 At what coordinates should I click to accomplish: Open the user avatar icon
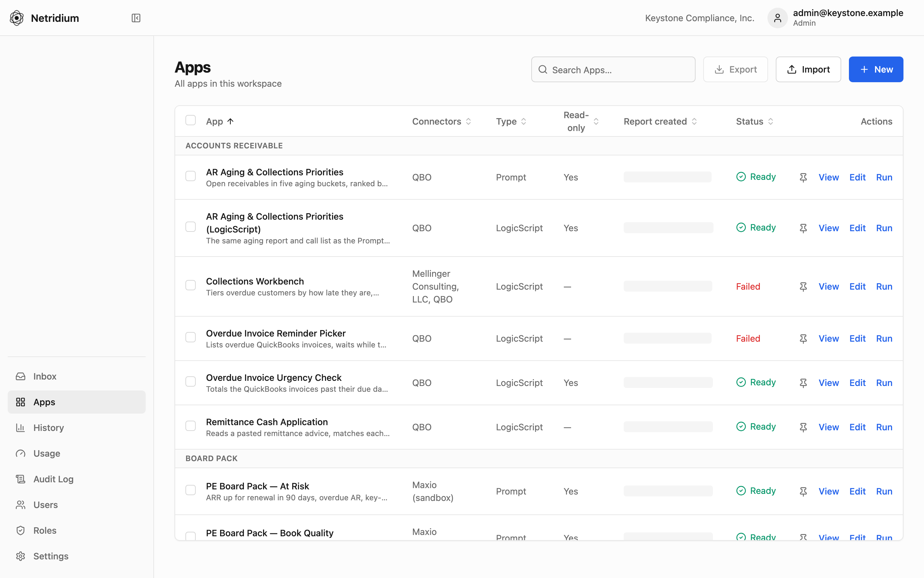pyautogui.click(x=777, y=18)
